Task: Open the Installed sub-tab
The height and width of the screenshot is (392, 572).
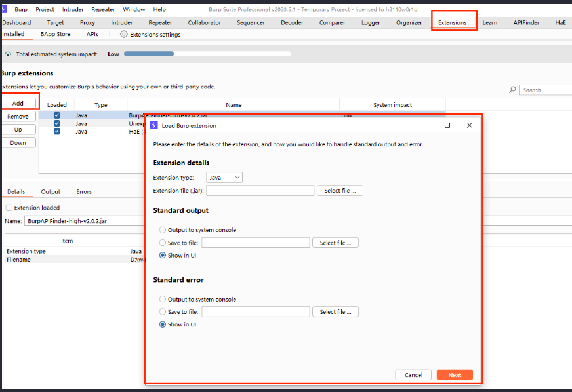Action: [x=13, y=34]
